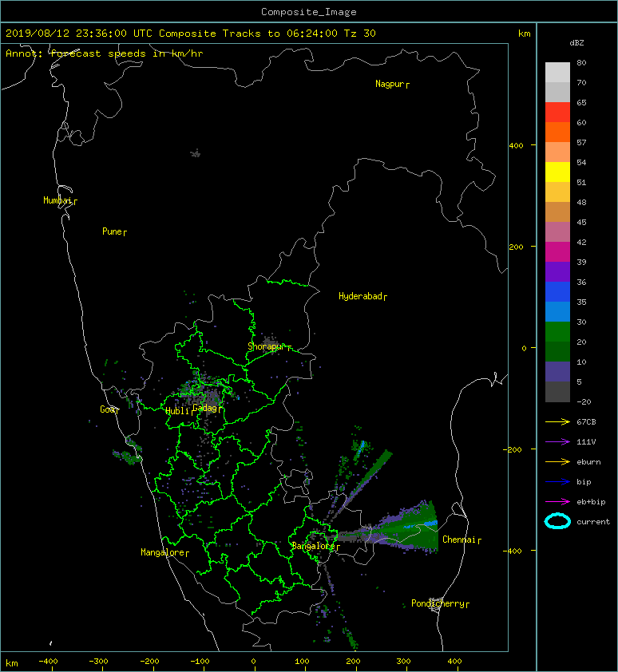Click the 80 dBZ colorbar value
This screenshot has height=672, width=618.
(x=581, y=62)
